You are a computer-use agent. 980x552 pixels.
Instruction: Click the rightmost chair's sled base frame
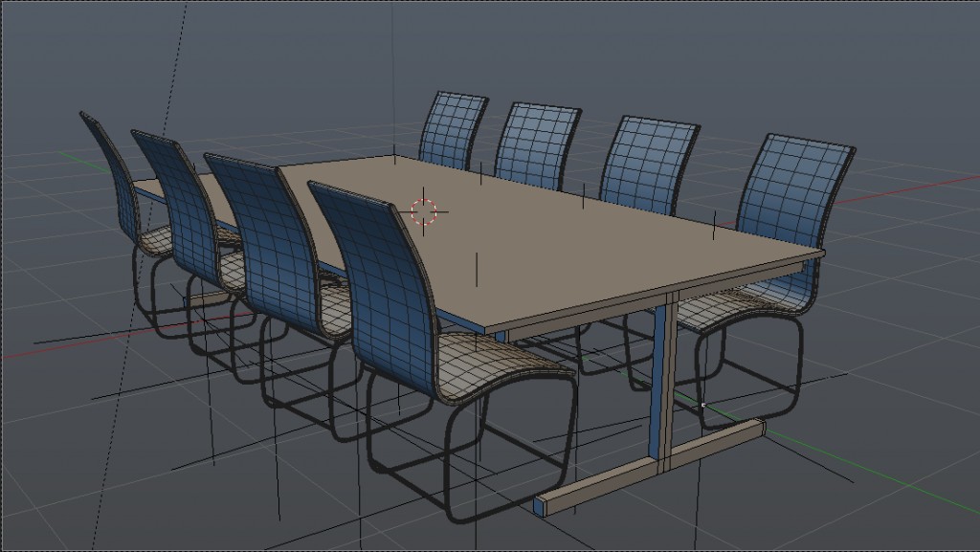click(756, 383)
